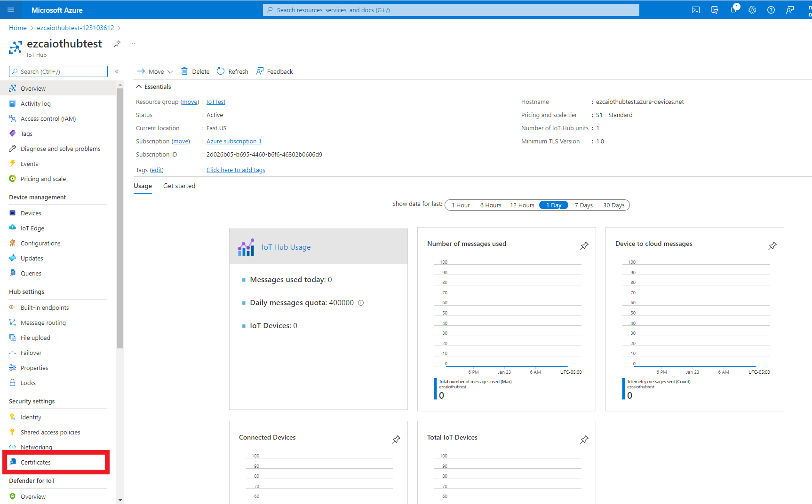
Task: Show data for last 12 Hours
Action: click(x=522, y=205)
